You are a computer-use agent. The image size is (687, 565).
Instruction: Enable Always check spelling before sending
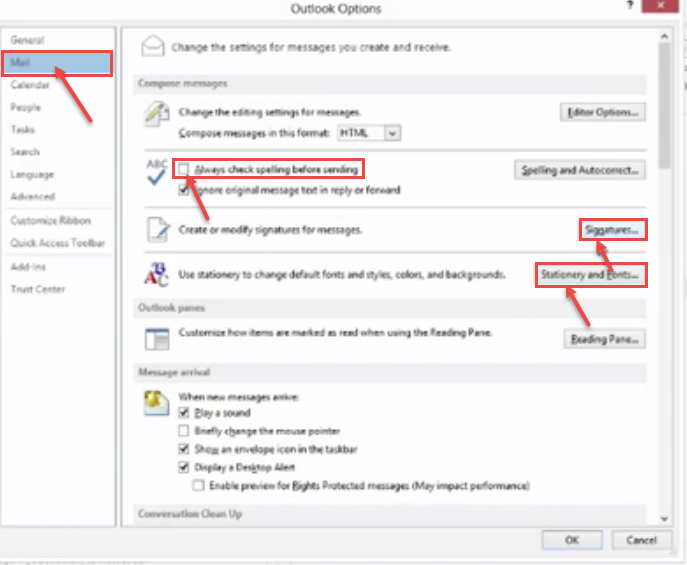(183, 169)
